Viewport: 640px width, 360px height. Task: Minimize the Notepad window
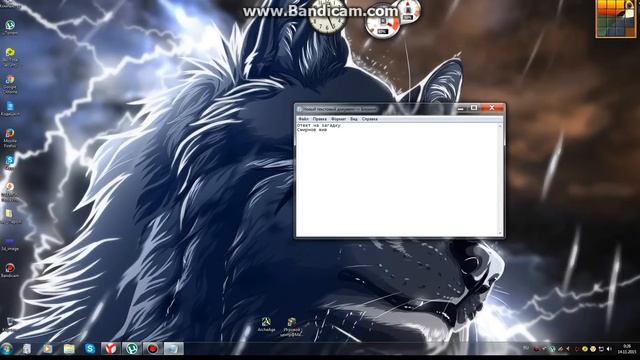point(461,108)
